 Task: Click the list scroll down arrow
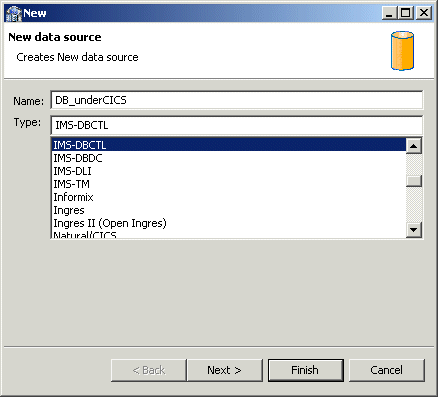point(414,230)
